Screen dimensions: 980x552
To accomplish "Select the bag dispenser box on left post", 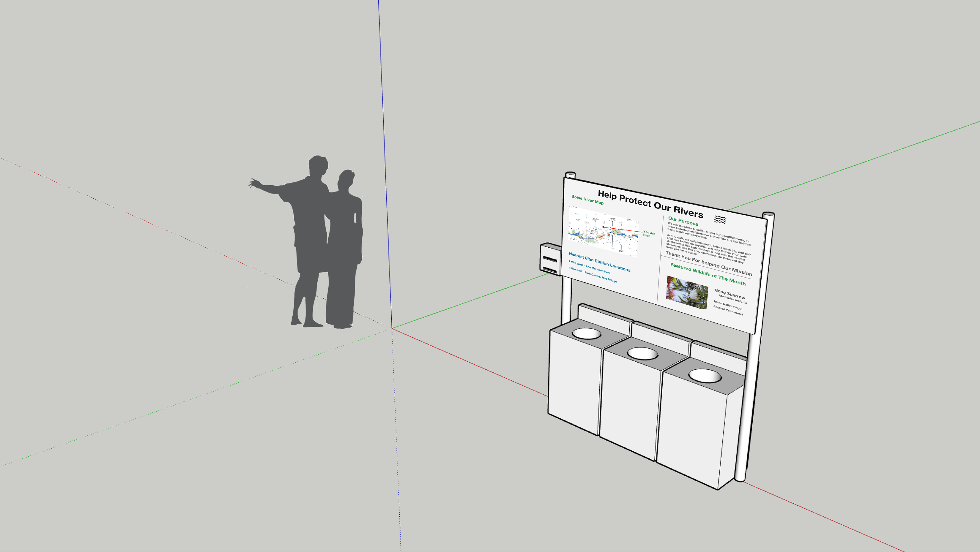I will coord(550,259).
